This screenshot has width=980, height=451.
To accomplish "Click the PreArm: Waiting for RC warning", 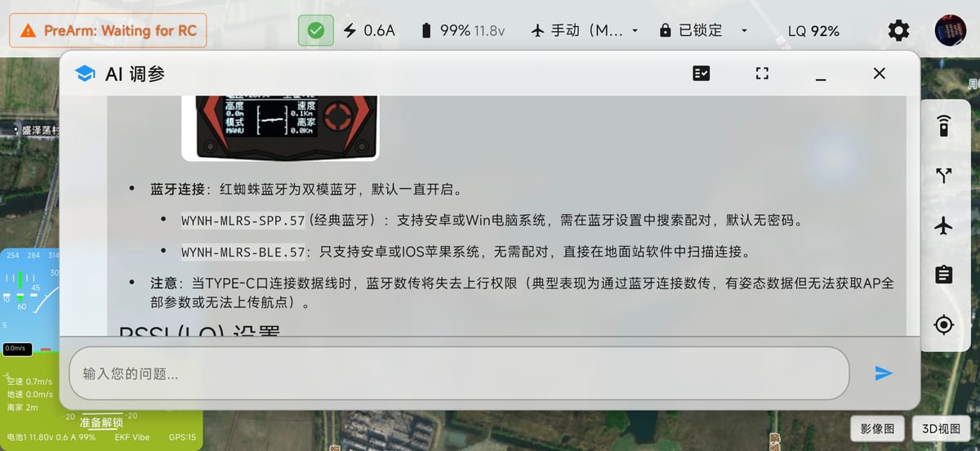I will [108, 31].
